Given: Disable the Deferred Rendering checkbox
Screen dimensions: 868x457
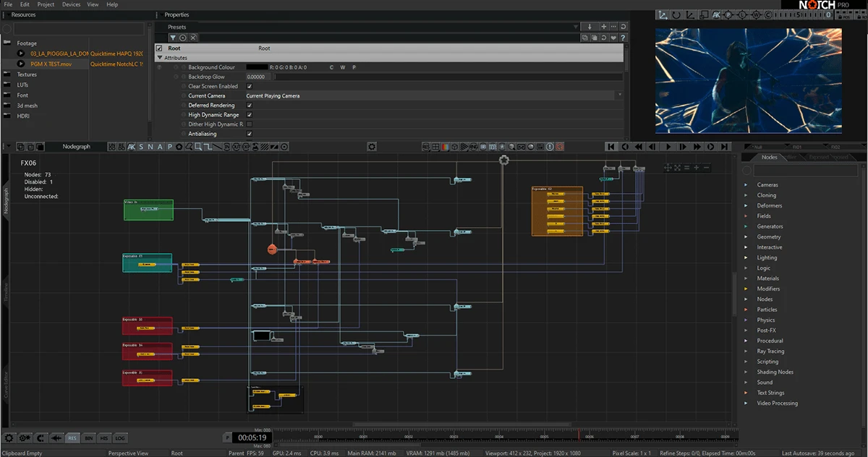Looking at the screenshot, I should coord(250,105).
